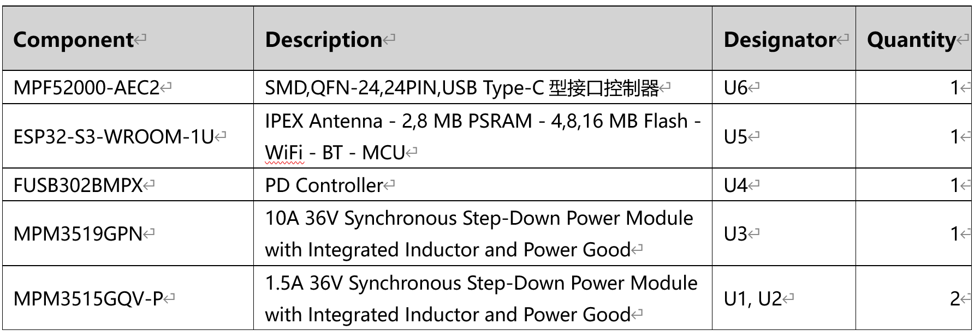Click the FUSB302BMPX component cell
The height and width of the screenshot is (336, 980).
78,185
